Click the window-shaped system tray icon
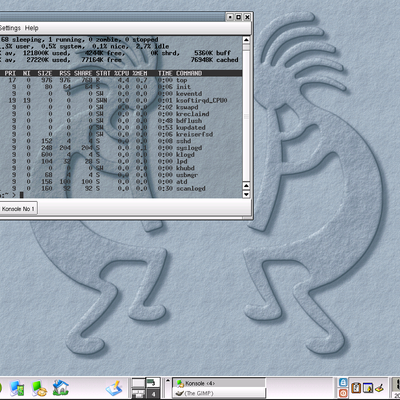The width and height of the screenshot is (400, 400). coord(368,388)
